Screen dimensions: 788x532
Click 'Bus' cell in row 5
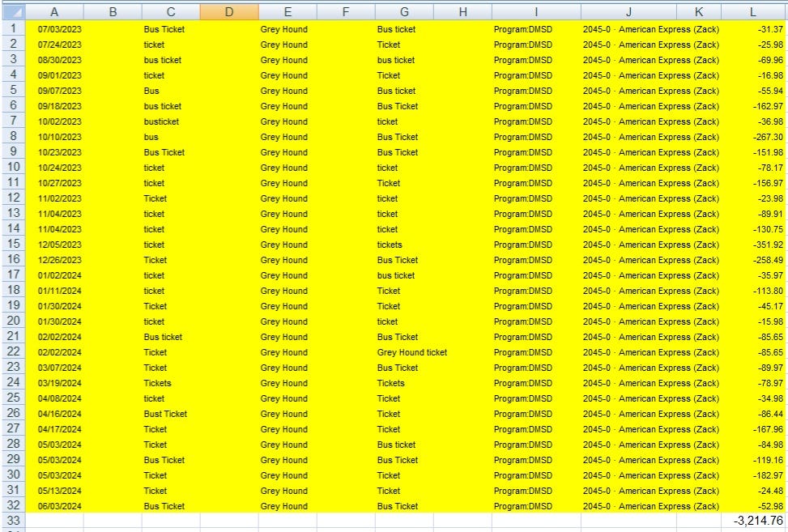tap(171, 91)
